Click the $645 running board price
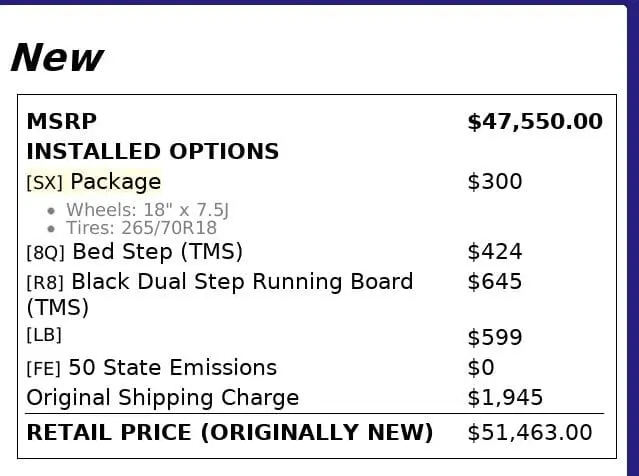The image size is (639, 476). pos(495,282)
